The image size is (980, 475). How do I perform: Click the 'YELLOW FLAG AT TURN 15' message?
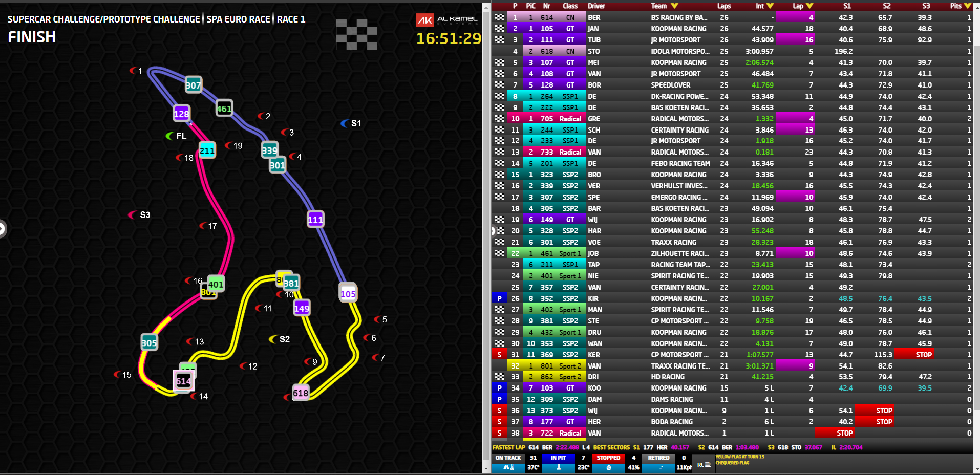coord(739,457)
